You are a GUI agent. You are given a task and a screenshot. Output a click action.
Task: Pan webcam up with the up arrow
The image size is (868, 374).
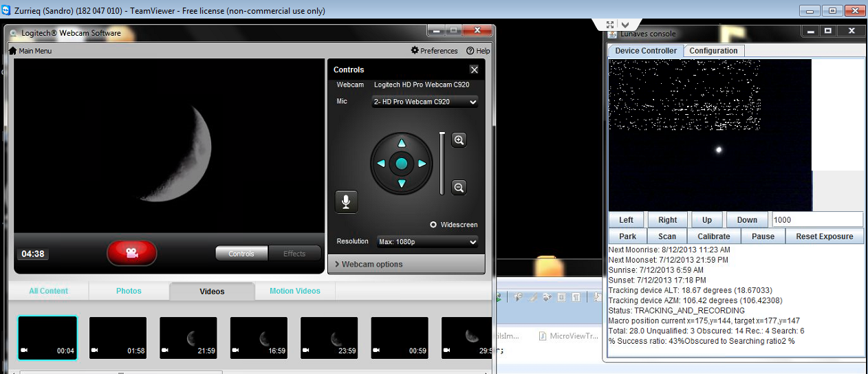click(x=402, y=143)
